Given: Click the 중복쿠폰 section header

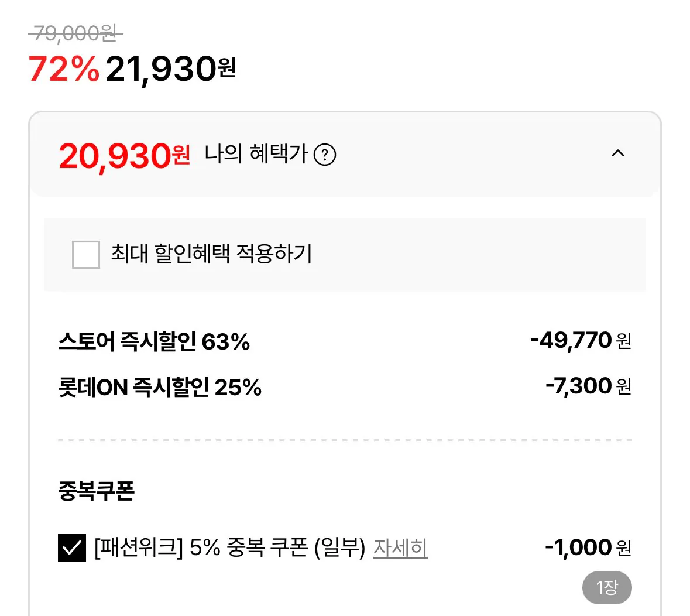Looking at the screenshot, I should coord(97,492).
